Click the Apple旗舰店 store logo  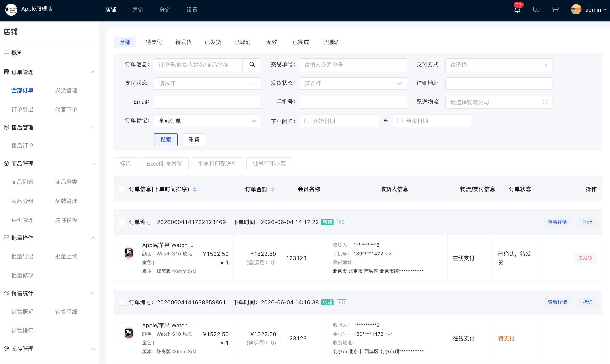[x=11, y=10]
